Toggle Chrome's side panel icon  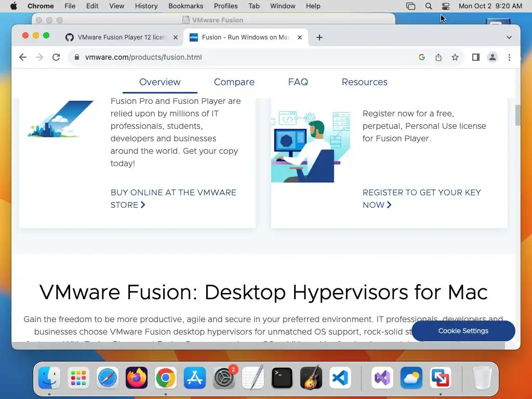click(x=476, y=57)
